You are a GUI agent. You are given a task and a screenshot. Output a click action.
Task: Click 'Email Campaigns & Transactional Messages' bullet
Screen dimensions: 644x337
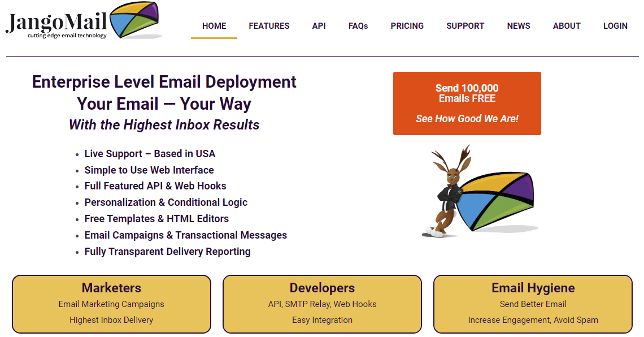point(186,235)
